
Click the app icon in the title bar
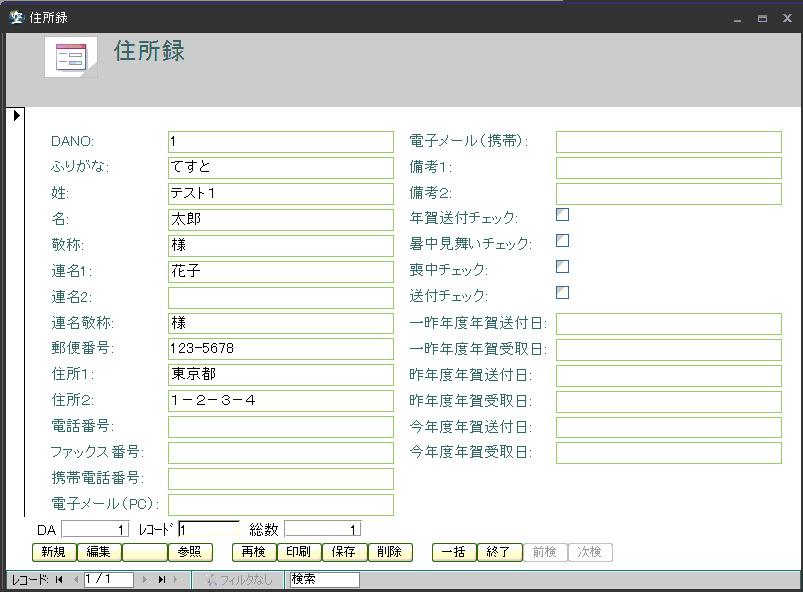[15, 18]
